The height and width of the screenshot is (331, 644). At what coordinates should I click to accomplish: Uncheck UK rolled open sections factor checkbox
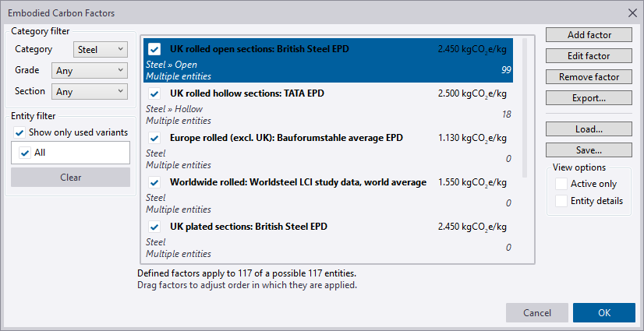pos(154,49)
